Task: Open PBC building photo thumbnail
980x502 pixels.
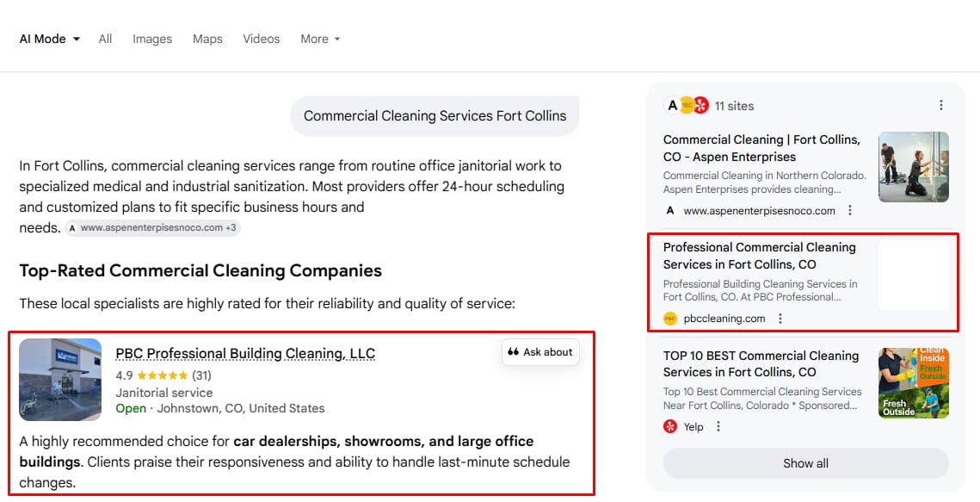Action: (x=60, y=380)
